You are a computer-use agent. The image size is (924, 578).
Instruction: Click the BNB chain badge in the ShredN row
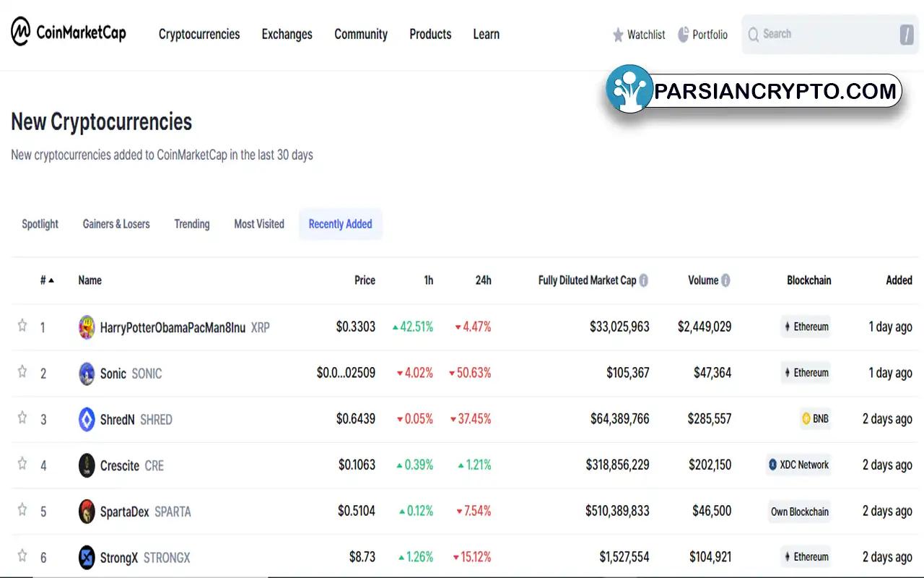816,418
